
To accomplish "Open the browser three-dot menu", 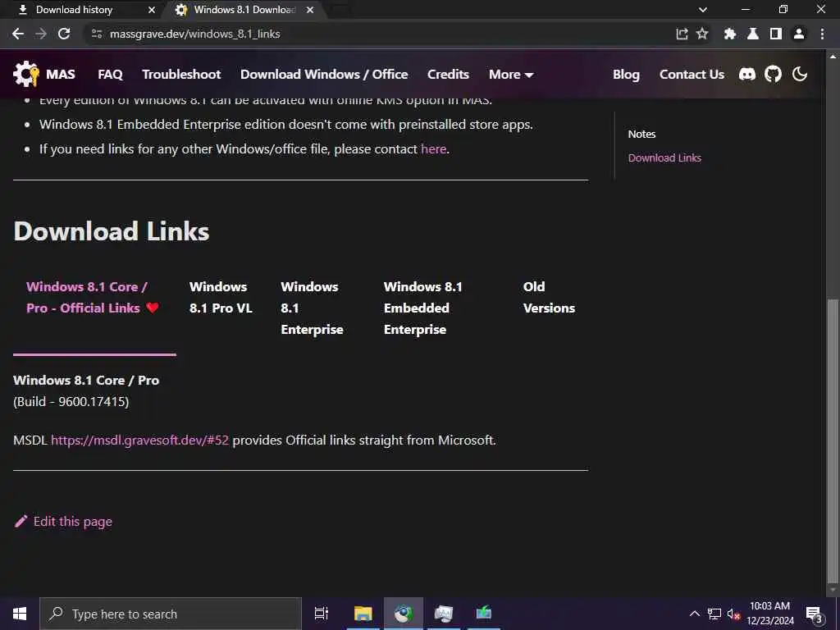I will coord(822,34).
